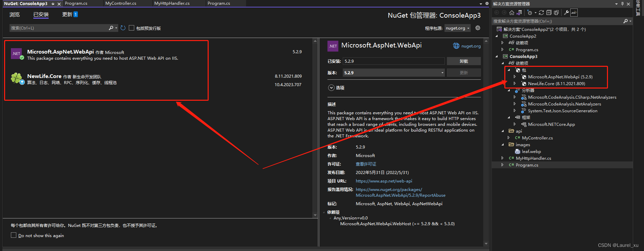Open the NuGet search box dropdown arrow
The height and width of the screenshot is (251, 644).
116,28
